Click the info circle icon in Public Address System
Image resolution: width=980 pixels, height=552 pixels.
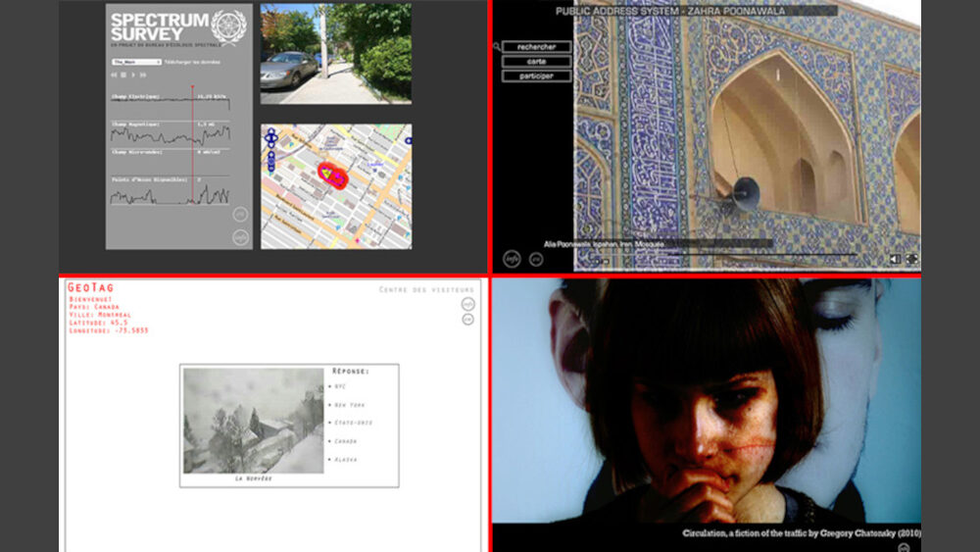(x=511, y=259)
